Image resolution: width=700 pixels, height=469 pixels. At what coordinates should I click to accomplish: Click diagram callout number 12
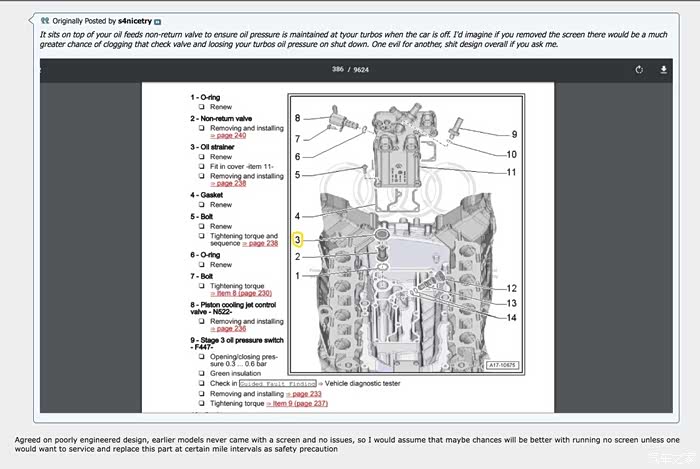512,288
